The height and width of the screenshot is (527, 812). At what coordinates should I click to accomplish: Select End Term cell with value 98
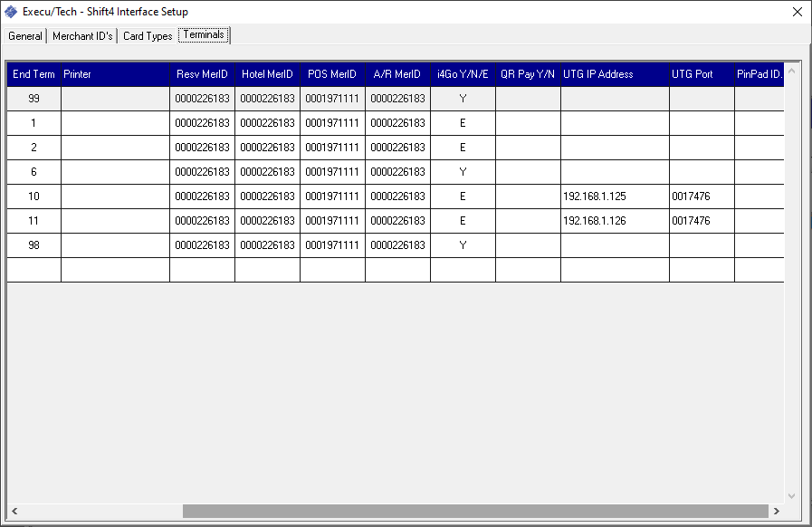(x=33, y=244)
